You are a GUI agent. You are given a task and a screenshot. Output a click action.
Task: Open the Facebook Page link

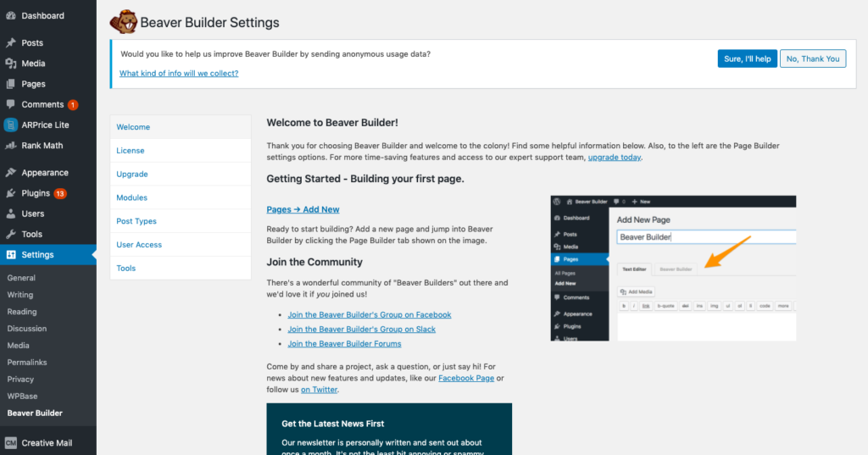[x=466, y=378]
